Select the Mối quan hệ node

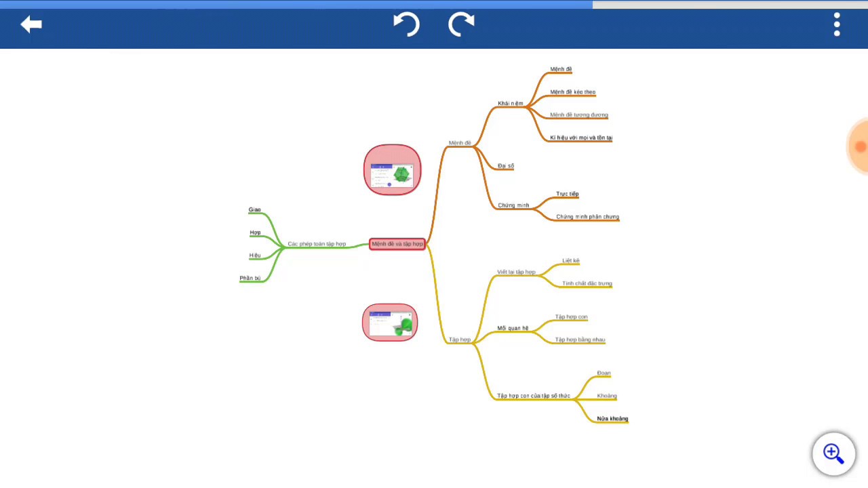513,329
